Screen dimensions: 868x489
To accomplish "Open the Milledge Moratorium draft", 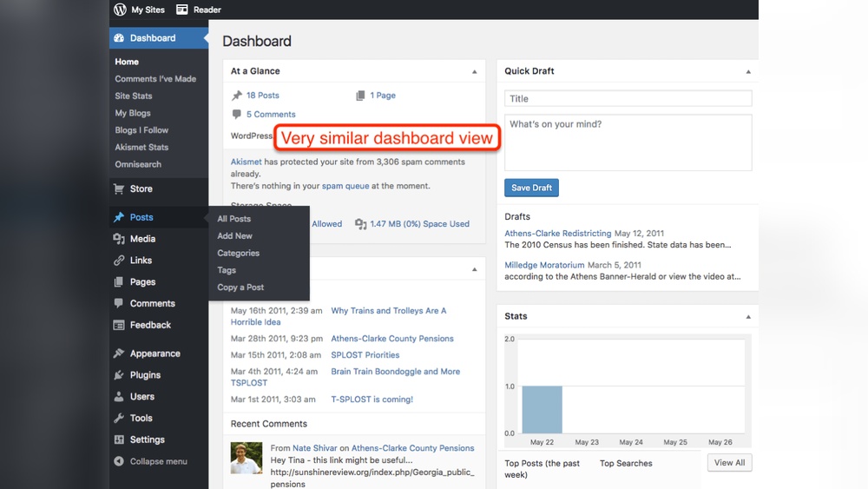I will coord(544,265).
